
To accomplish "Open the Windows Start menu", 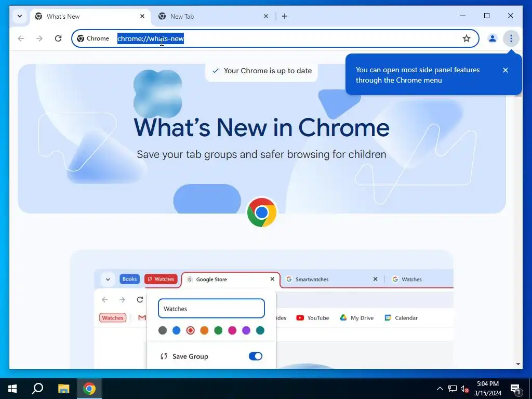I will 12,389.
